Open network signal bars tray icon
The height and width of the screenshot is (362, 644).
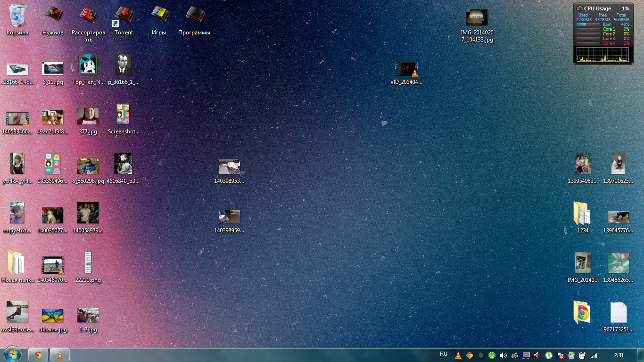pos(594,355)
